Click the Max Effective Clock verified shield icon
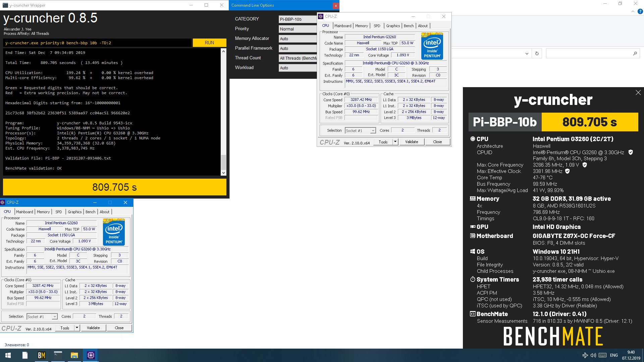Screen dimensions: 644x362 [x=568, y=171]
